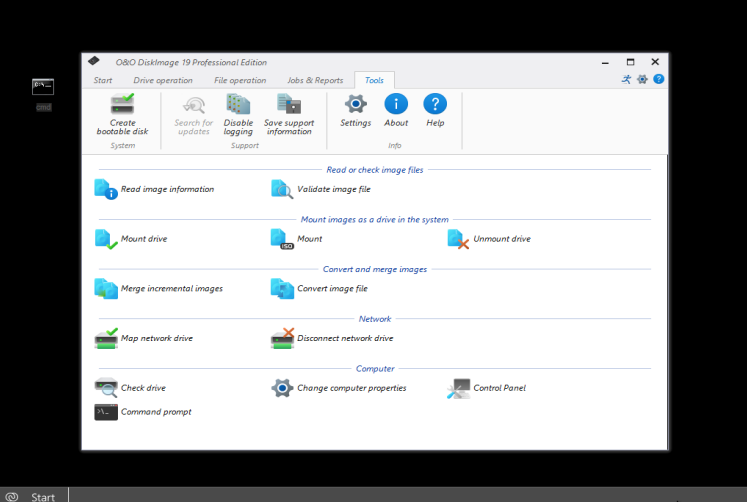The width and height of the screenshot is (747, 502).
Task: Click the Search for updates icon
Action: (194, 105)
